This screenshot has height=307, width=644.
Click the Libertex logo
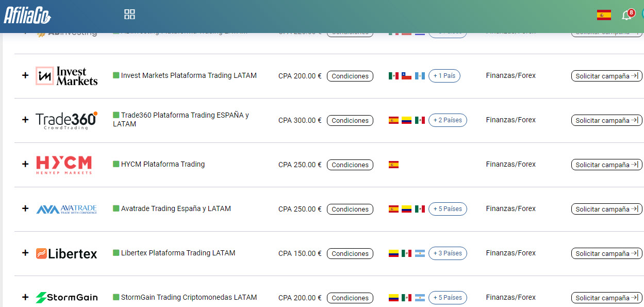(x=67, y=253)
